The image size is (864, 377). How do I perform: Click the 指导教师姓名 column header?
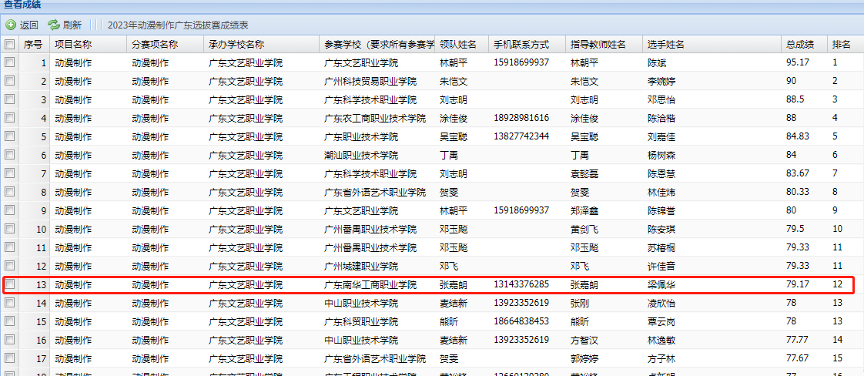pos(598,44)
